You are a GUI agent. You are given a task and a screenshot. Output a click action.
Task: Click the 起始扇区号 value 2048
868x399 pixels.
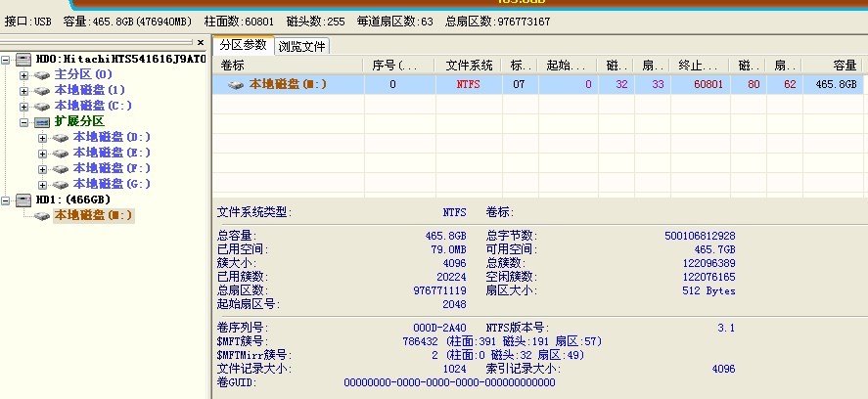click(454, 304)
